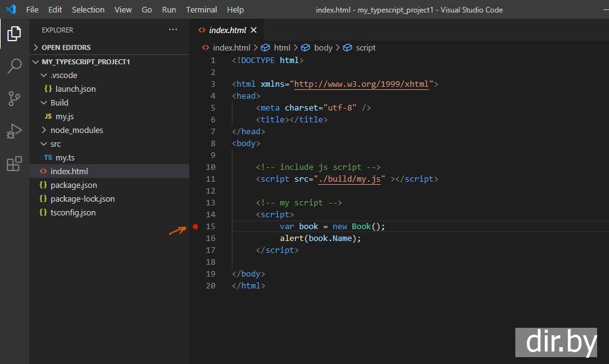Open the Terminal menu
Image resolution: width=609 pixels, height=364 pixels.
coord(201,9)
